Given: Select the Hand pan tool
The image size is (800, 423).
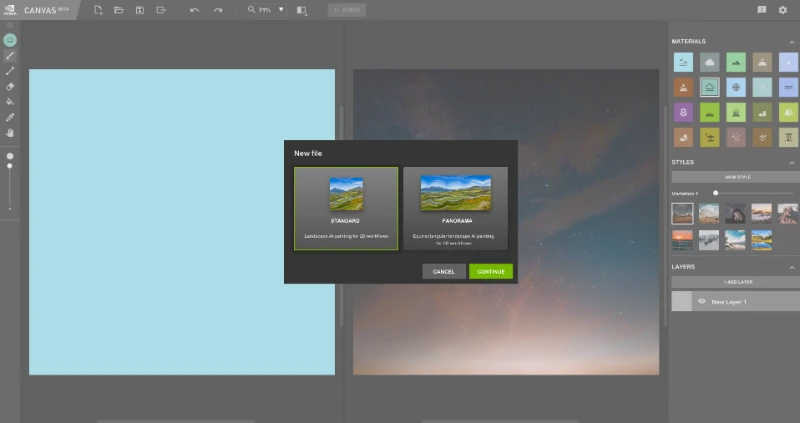Looking at the screenshot, I should [10, 133].
